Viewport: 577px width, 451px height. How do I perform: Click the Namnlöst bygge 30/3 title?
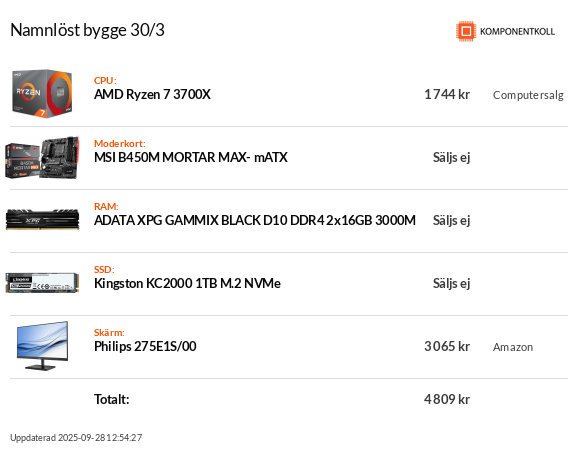click(87, 30)
